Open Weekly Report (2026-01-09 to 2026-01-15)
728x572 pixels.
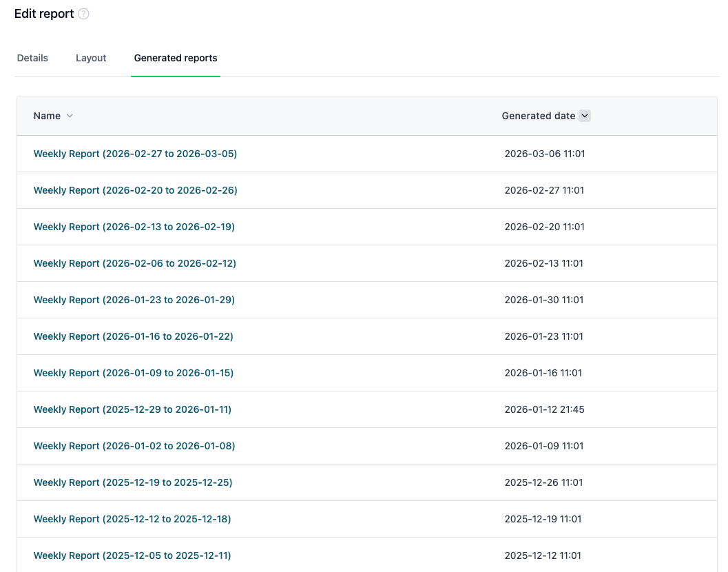(134, 373)
